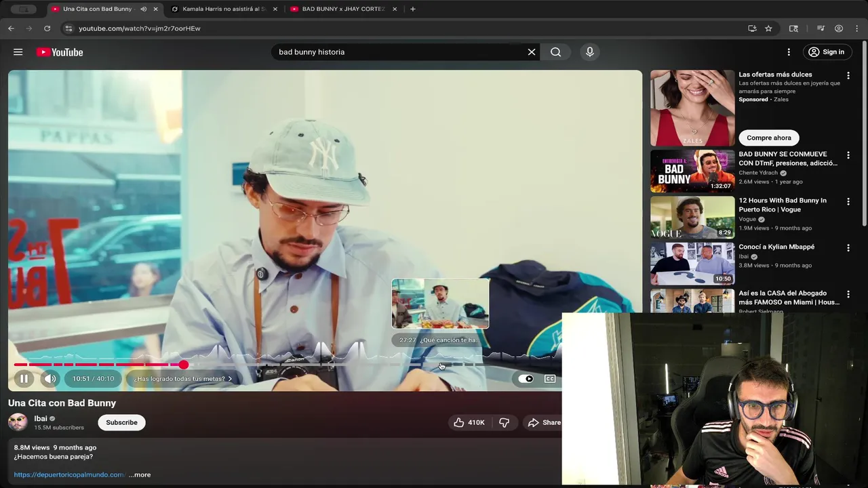Clear the search box with X
This screenshot has width=868, height=488.
[532, 52]
